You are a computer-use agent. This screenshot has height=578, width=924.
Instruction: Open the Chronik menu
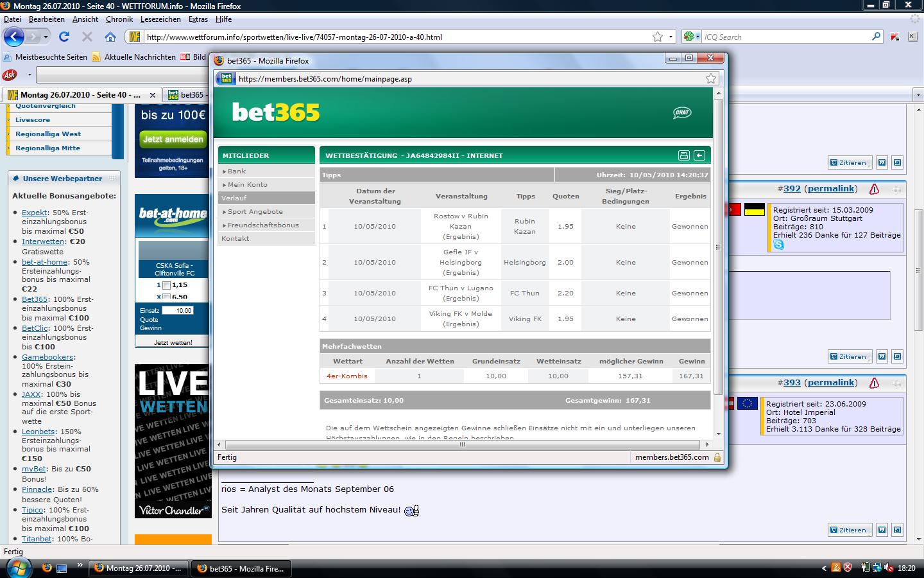coord(119,19)
